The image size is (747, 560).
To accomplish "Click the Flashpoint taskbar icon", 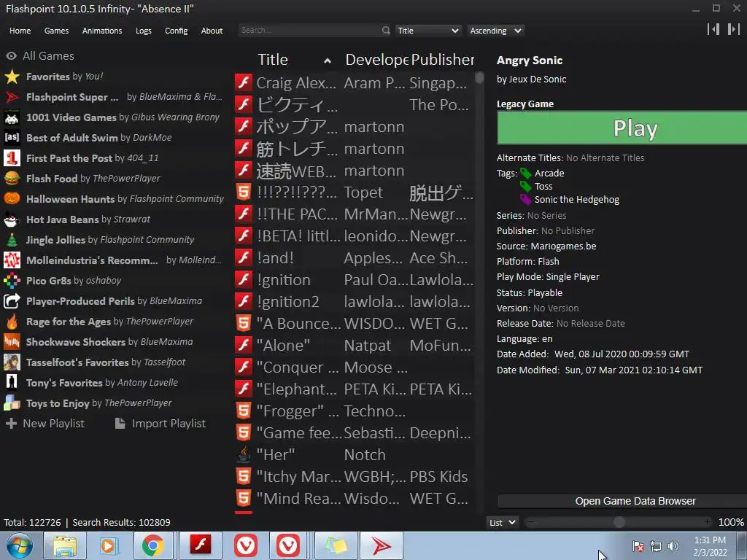I will pyautogui.click(x=381, y=545).
